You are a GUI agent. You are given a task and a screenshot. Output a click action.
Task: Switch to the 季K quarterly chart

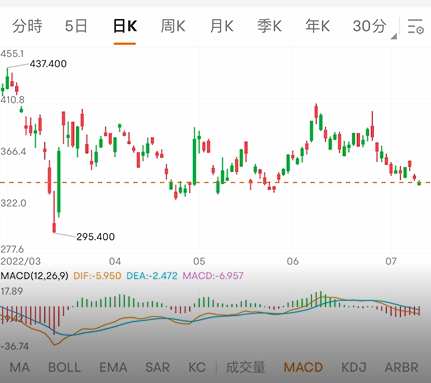coord(269,26)
